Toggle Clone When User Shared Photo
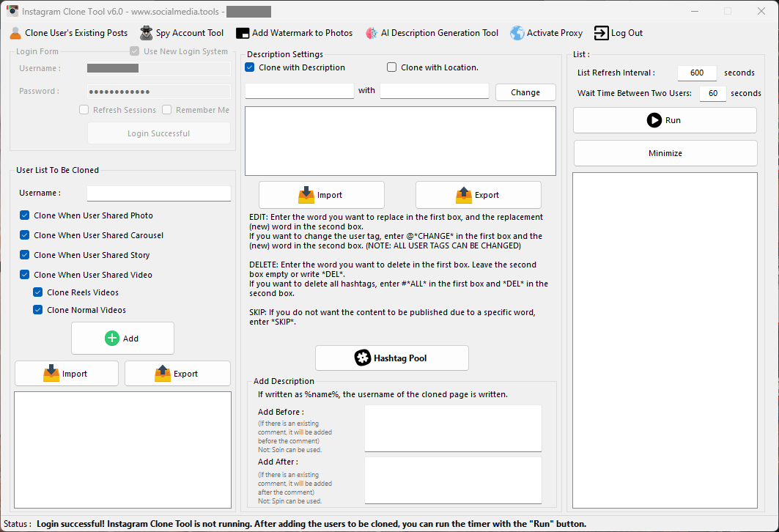 pos(24,215)
